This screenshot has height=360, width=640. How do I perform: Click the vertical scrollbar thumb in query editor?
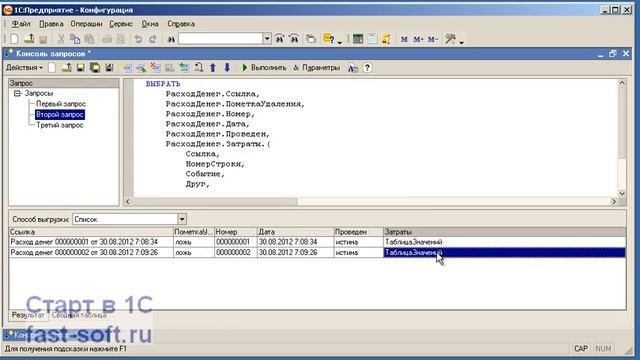pos(622,122)
